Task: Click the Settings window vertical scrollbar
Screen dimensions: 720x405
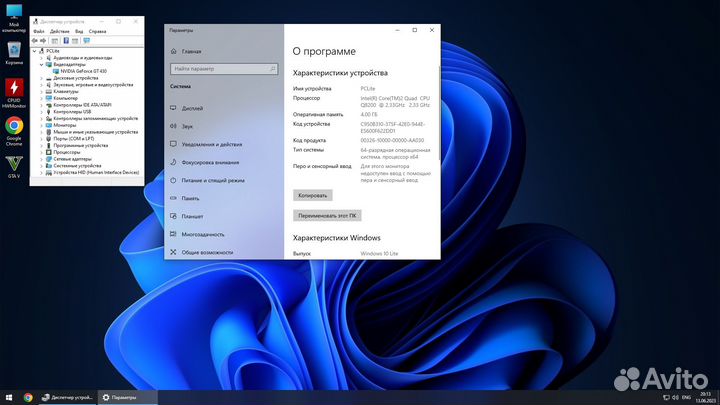Action: coord(439,112)
